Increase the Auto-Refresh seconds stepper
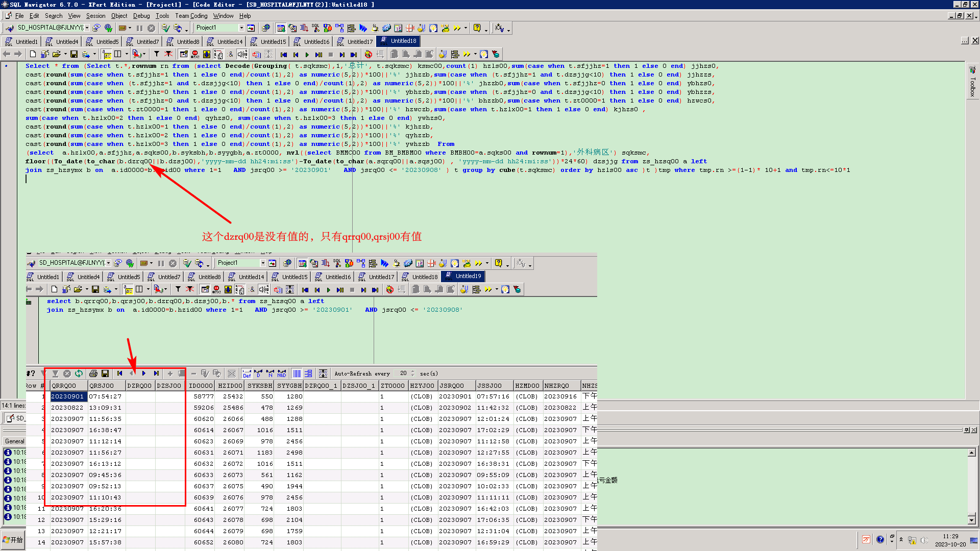This screenshot has width=980, height=551. coord(412,371)
